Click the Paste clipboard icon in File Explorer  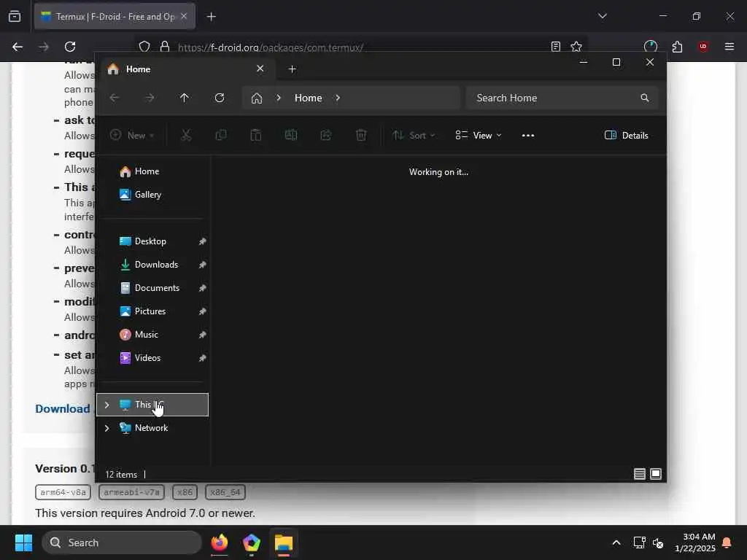click(256, 135)
